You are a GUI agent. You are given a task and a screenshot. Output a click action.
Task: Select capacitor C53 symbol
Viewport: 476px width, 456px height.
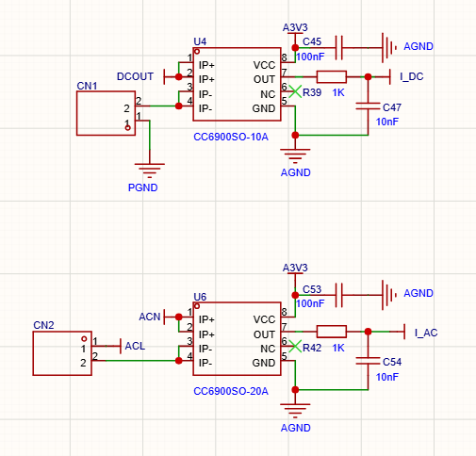[x=338, y=295]
